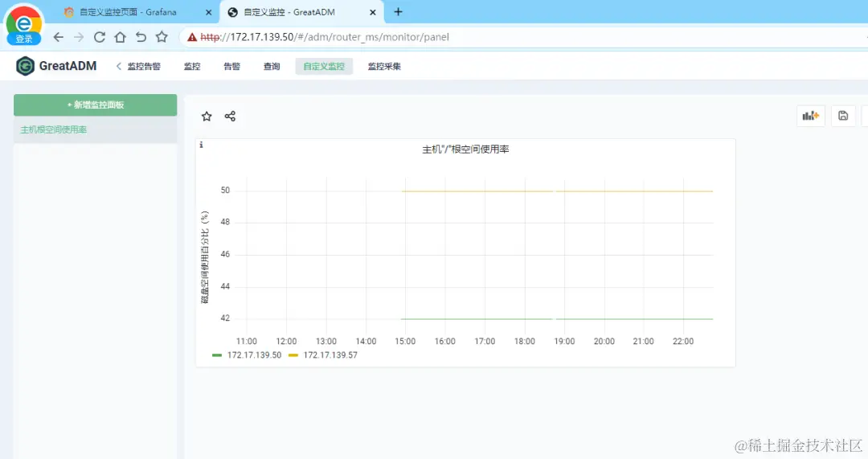Click the panel info i icon
The height and width of the screenshot is (459, 868).
pyautogui.click(x=201, y=145)
